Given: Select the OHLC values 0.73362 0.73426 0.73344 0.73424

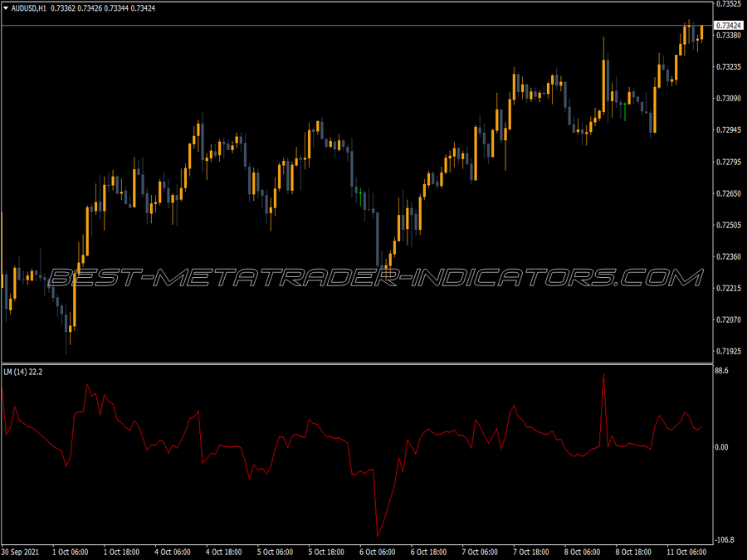Looking at the screenshot, I should click(x=103, y=8).
